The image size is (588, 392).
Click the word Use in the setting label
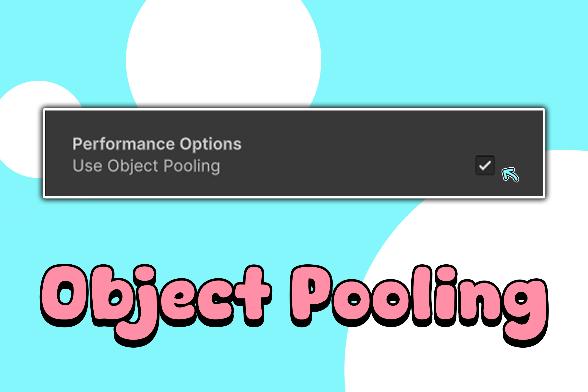pyautogui.click(x=87, y=166)
